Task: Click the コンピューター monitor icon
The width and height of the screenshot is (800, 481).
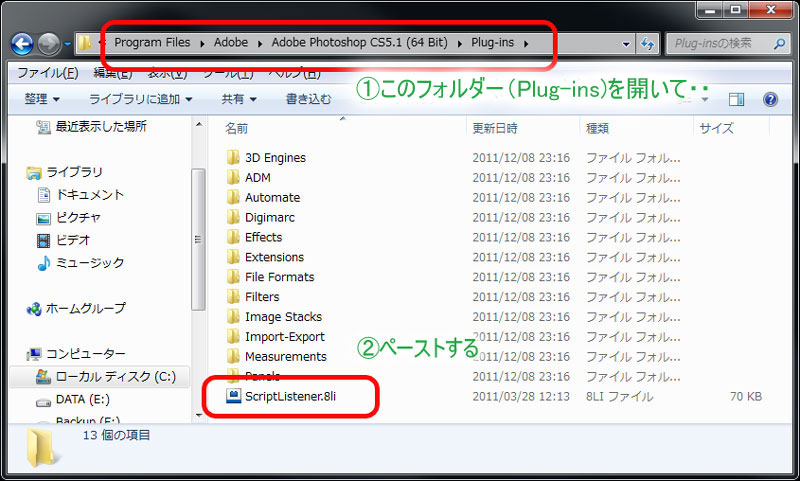Action: click(x=34, y=354)
